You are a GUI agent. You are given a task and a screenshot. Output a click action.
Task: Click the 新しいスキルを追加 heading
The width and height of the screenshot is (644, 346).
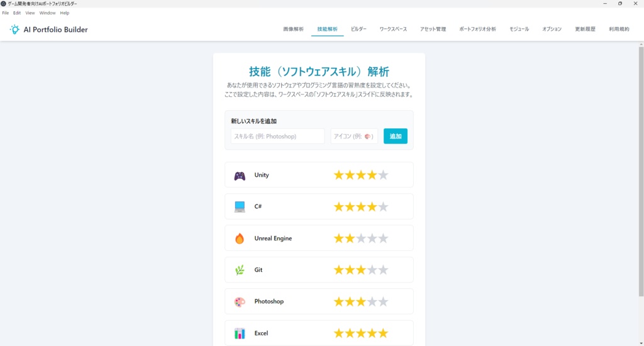(254, 121)
